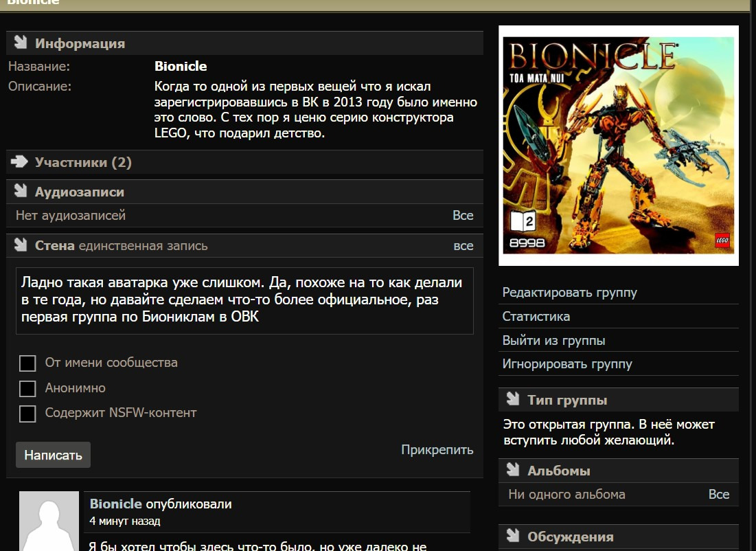
Task: Collapse the Тип группы section arrow
Action: [x=513, y=399]
